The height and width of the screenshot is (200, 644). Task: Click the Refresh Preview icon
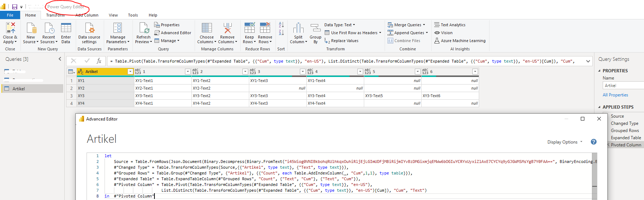(x=144, y=28)
